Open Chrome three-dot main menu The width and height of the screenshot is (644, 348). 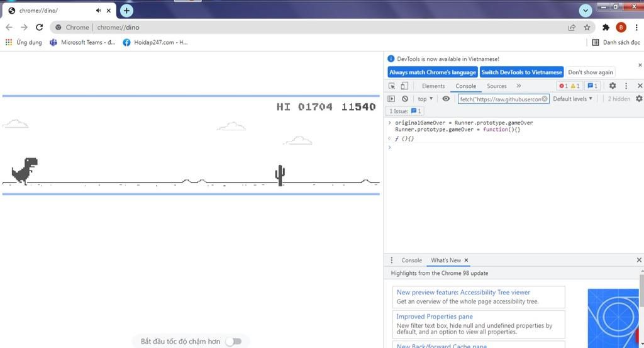(x=636, y=28)
